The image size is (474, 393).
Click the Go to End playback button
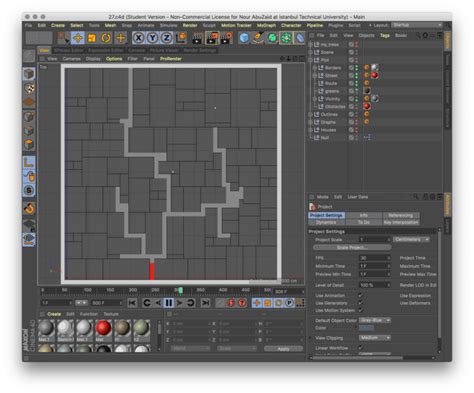click(206, 303)
